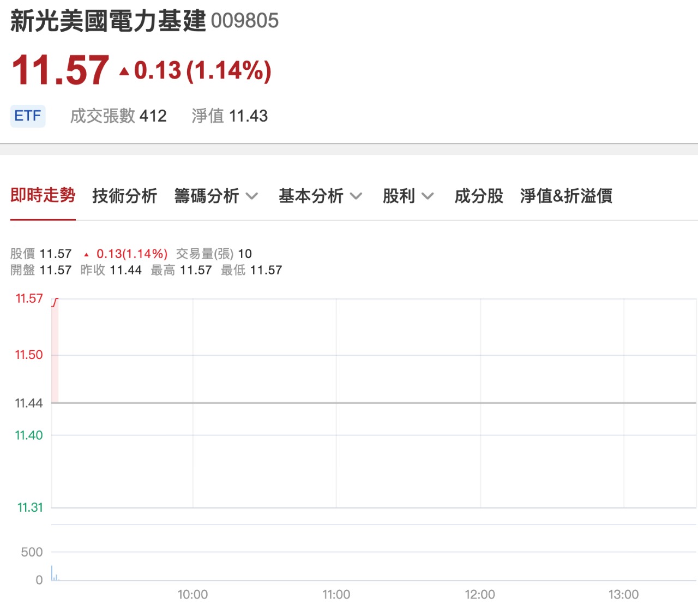Viewport: 698px width, 616px height.
Task: Click the stock name 新光美國電力基建
Action: click(107, 20)
